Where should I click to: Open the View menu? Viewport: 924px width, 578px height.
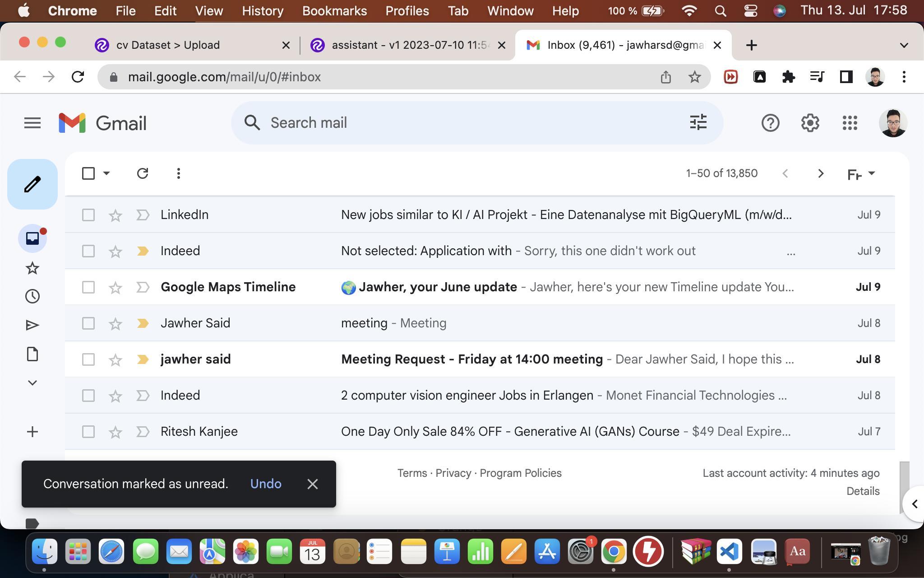209,10
